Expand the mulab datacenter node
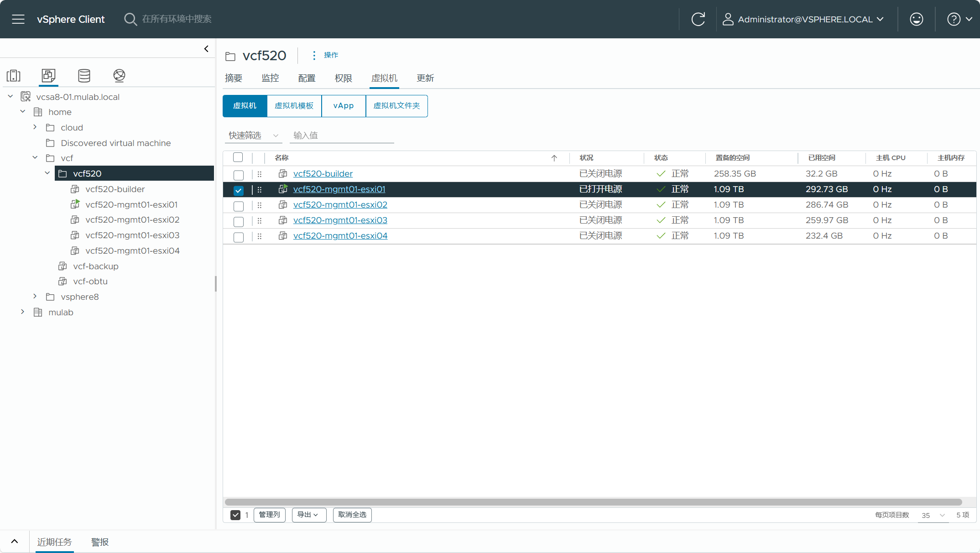 pyautogui.click(x=23, y=312)
